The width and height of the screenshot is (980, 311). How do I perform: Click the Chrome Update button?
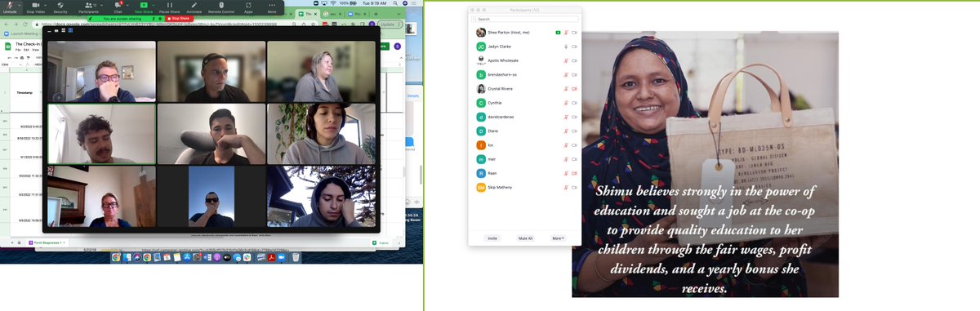click(x=390, y=24)
